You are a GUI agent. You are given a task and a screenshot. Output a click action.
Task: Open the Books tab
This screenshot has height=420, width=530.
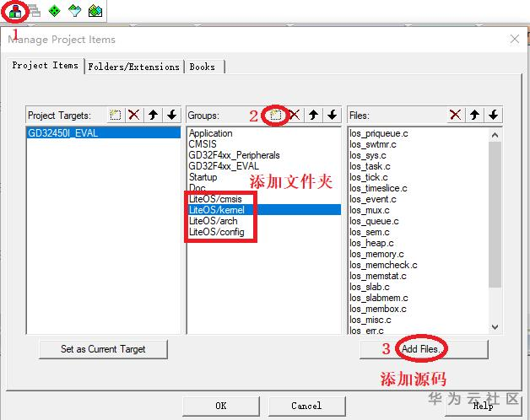204,67
